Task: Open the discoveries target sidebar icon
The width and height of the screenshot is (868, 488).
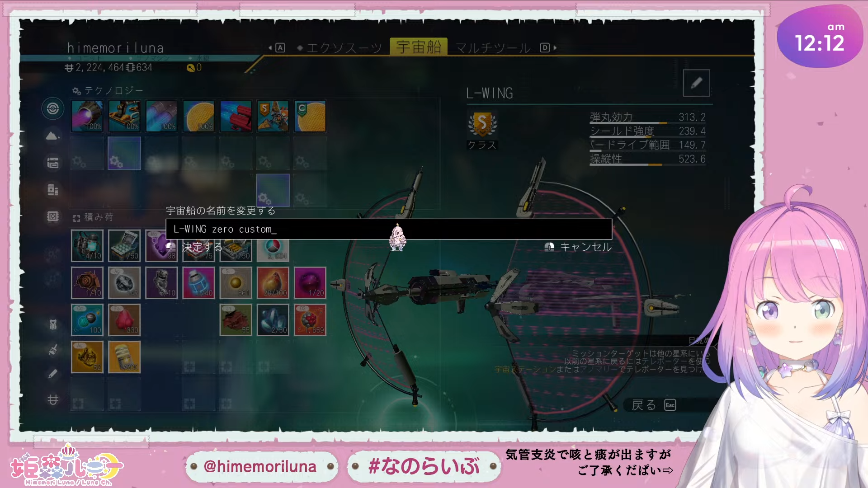Action: 53,109
